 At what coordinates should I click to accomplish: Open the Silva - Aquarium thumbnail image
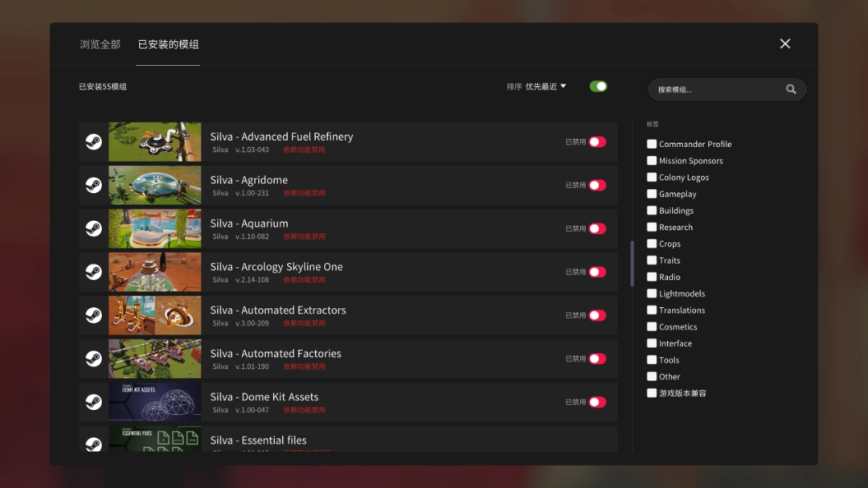coord(155,229)
